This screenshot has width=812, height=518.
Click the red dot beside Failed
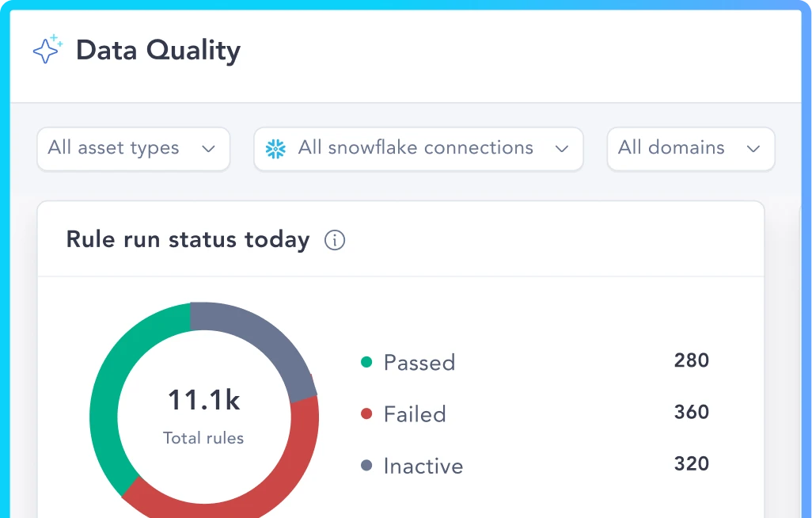[366, 413]
